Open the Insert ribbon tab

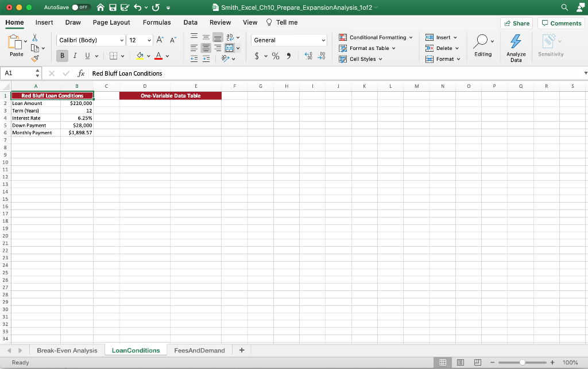(x=44, y=22)
